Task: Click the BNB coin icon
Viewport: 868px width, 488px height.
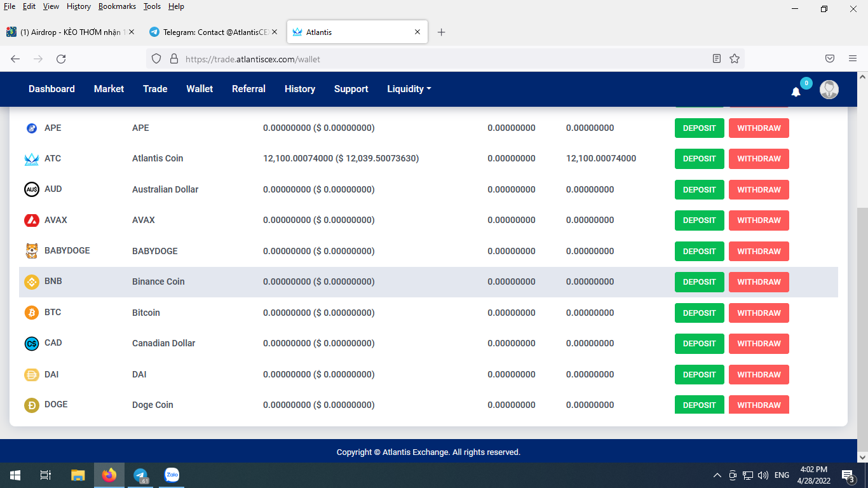Action: click(x=32, y=282)
